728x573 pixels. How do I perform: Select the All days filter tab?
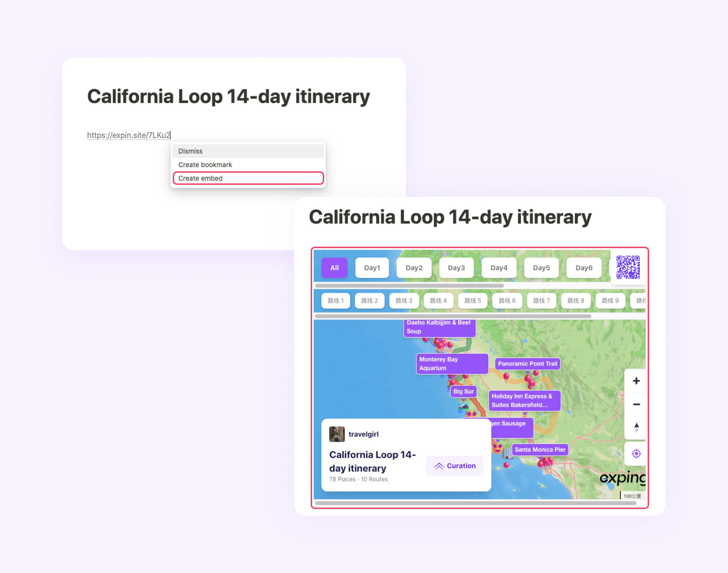click(335, 268)
